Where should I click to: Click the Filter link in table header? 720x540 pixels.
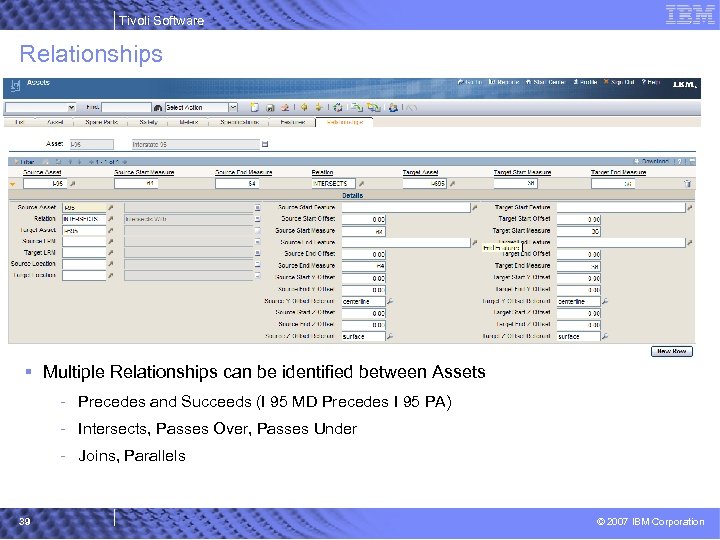(24, 162)
